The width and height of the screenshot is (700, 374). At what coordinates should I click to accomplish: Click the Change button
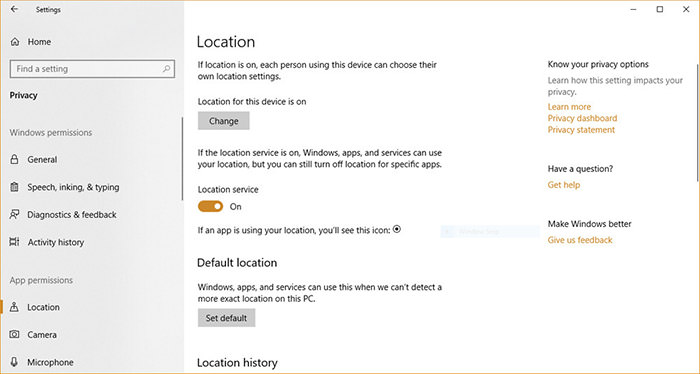click(x=224, y=121)
